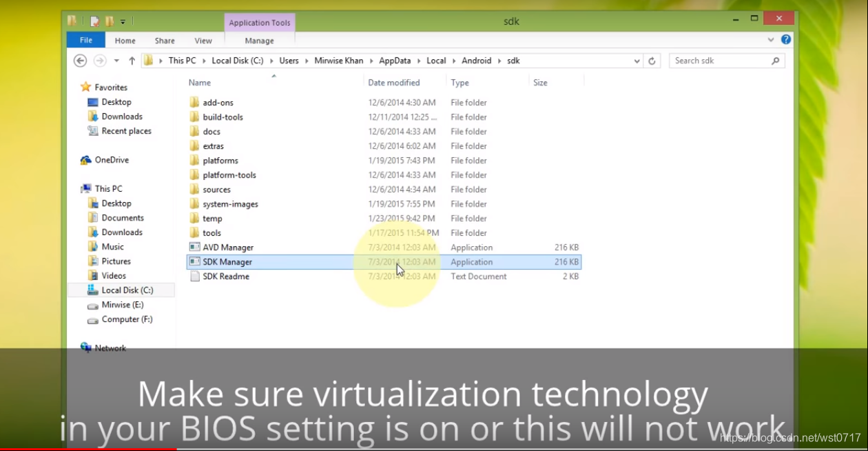Select the Network icon in sidebar
Image resolution: width=868 pixels, height=451 pixels.
86,348
